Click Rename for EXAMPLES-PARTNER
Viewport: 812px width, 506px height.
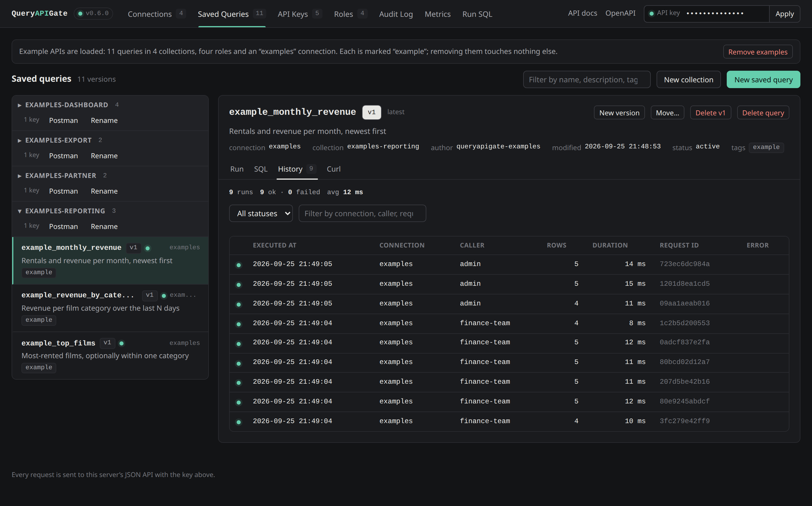[104, 191]
